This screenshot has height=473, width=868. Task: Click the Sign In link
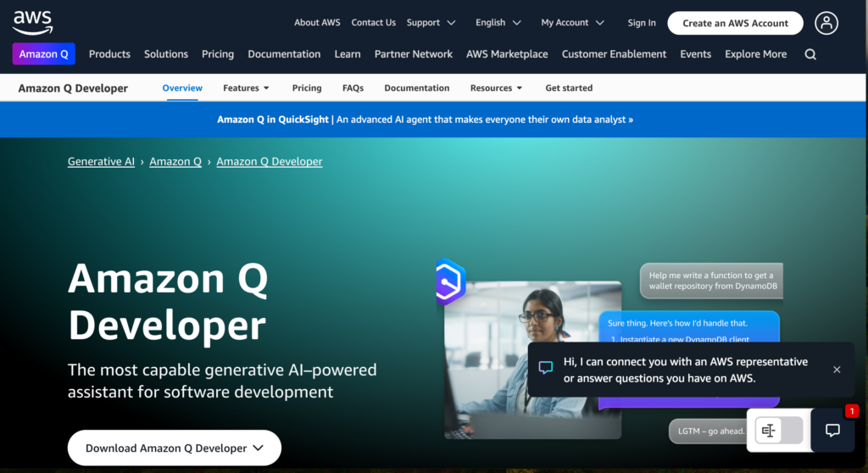[642, 23]
